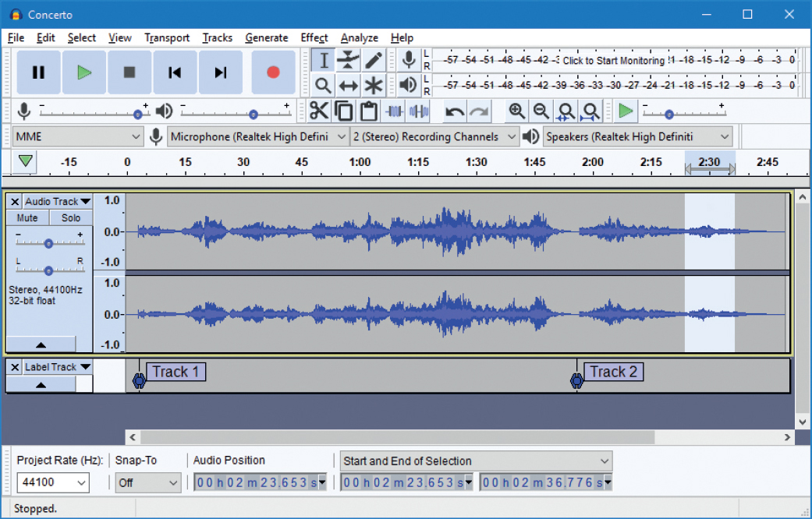Screen dimensions: 812x519
Task: Open the Transport menu
Action: [167, 37]
